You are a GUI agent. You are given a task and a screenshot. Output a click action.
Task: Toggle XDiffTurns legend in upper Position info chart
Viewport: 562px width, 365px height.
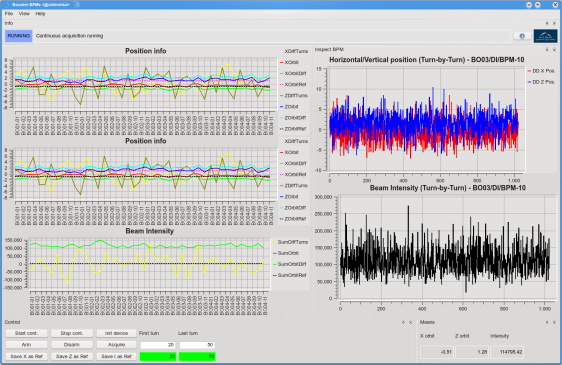(294, 51)
